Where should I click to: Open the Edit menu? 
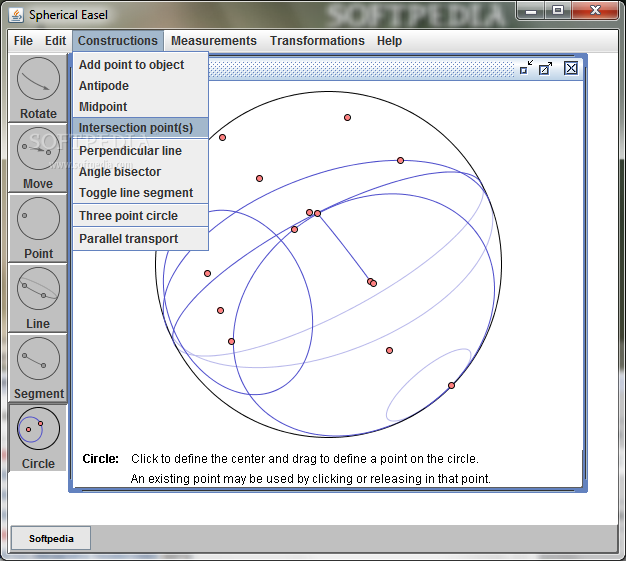(55, 41)
